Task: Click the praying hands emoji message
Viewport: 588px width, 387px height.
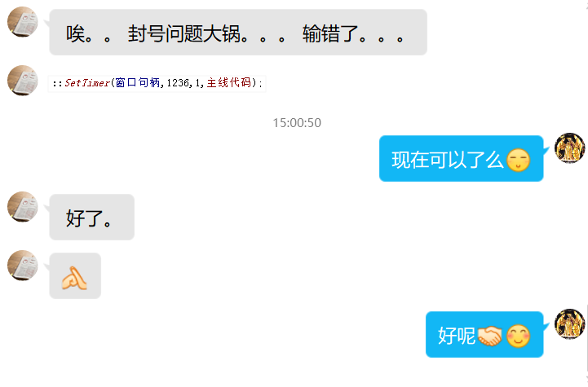Action: (x=75, y=275)
